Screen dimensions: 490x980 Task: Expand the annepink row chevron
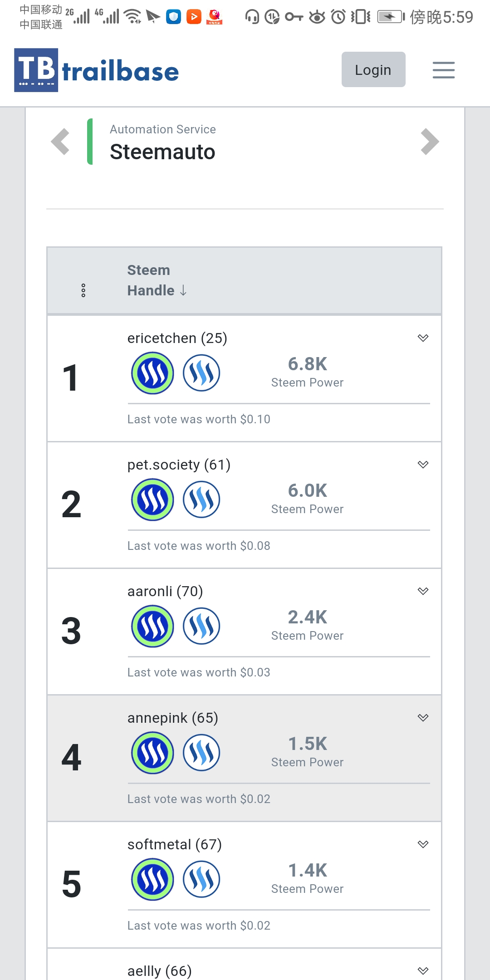423,718
